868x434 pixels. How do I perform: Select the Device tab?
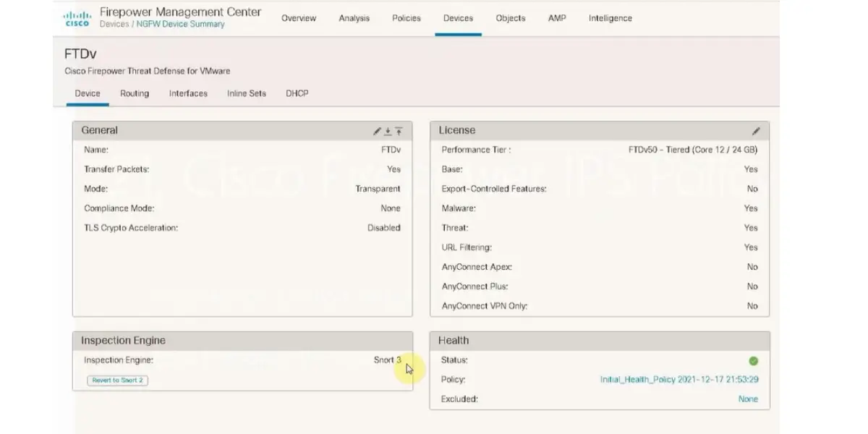pyautogui.click(x=88, y=93)
